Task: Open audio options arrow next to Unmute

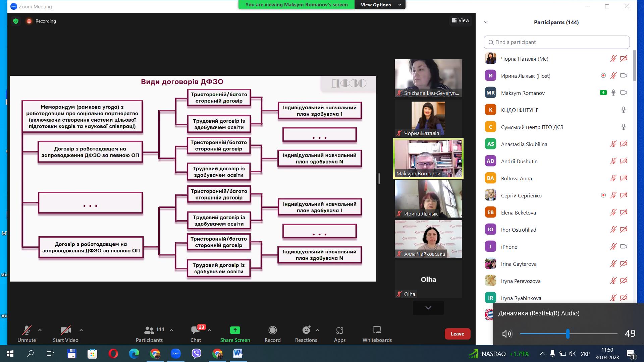Action: (40, 330)
